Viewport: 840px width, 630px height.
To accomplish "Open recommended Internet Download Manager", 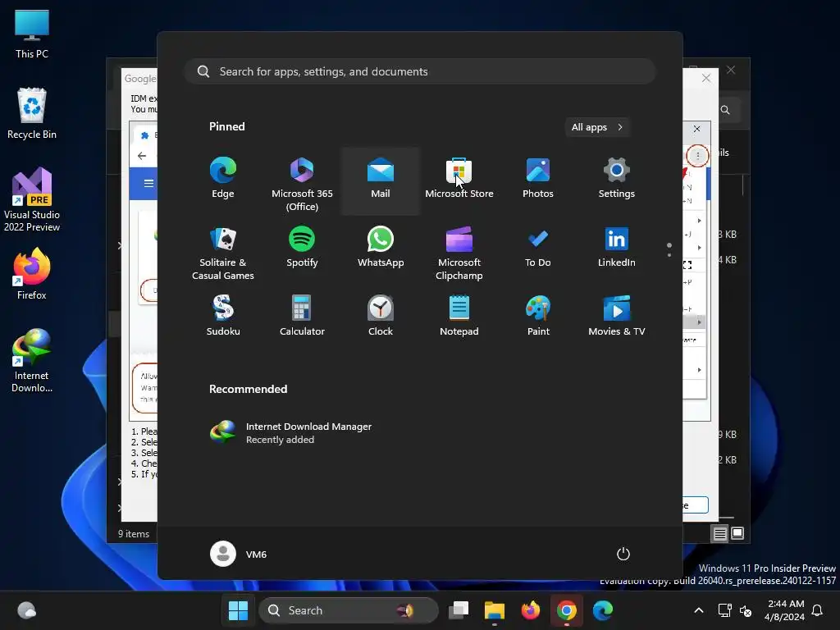I will tap(291, 432).
